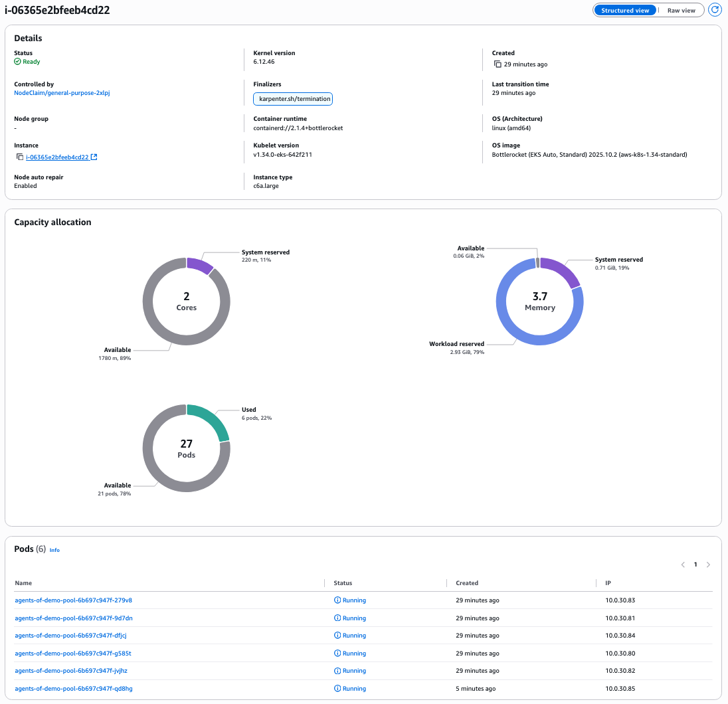
Task: Select the Structured view tab
Action: click(x=624, y=10)
